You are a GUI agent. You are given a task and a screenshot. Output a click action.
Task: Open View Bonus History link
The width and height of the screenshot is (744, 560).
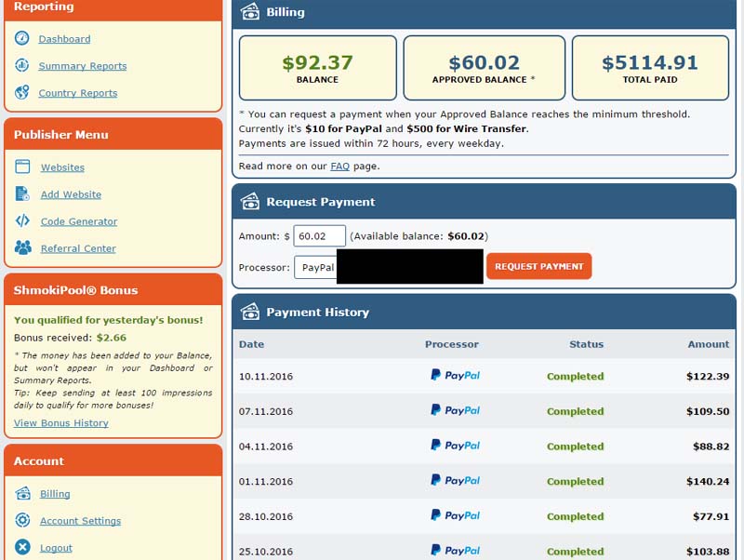[61, 423]
